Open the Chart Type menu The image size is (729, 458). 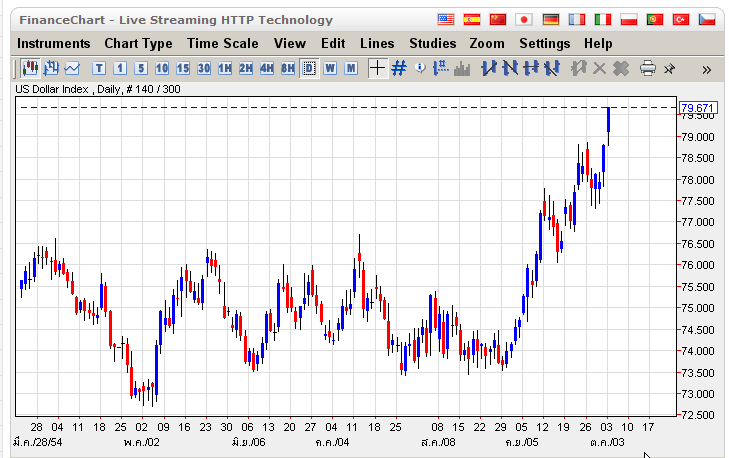tap(138, 43)
